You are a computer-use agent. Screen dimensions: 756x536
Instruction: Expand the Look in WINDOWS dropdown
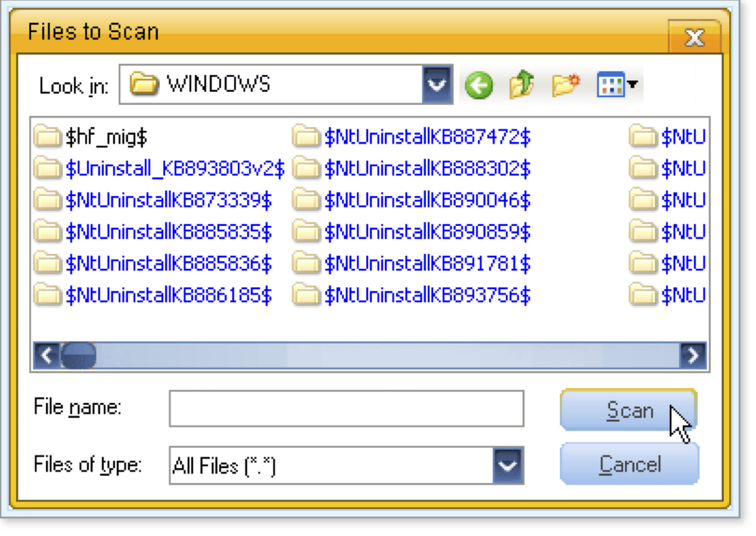point(437,85)
